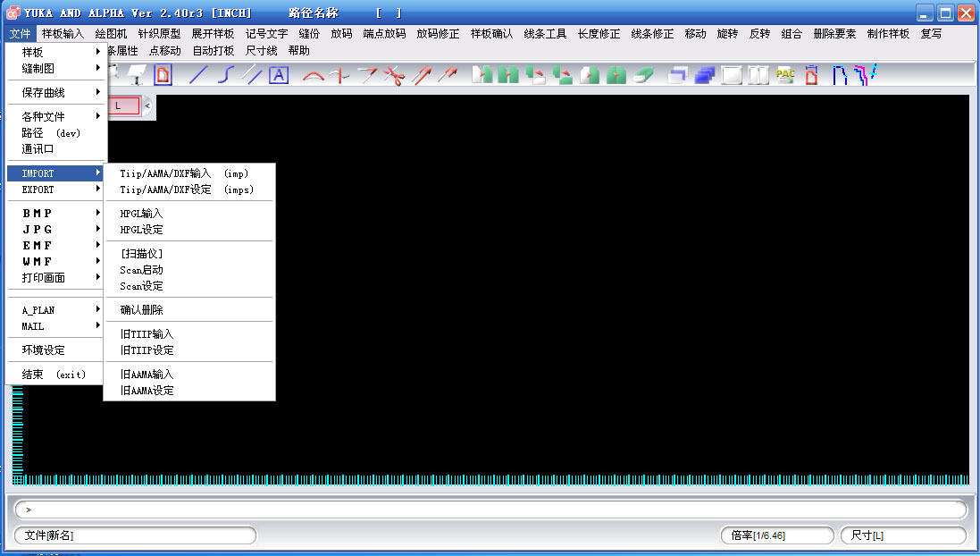Expand the 缝制图 submenu
This screenshot has width=980, height=556.
click(55, 68)
